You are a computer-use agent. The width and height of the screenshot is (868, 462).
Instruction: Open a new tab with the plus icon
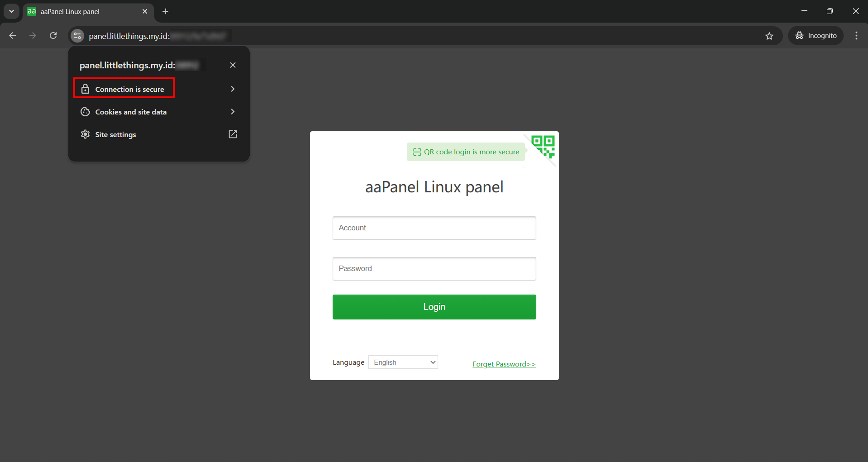pyautogui.click(x=166, y=11)
